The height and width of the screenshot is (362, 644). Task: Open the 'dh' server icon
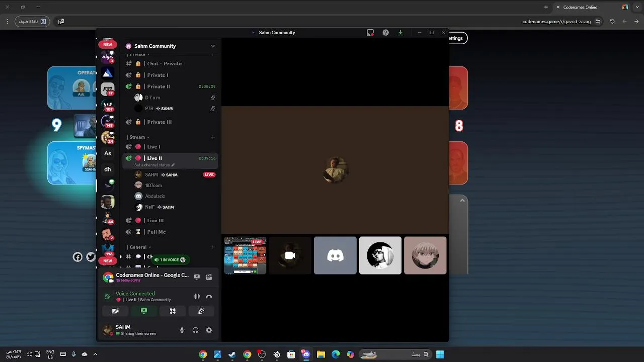coord(107,169)
